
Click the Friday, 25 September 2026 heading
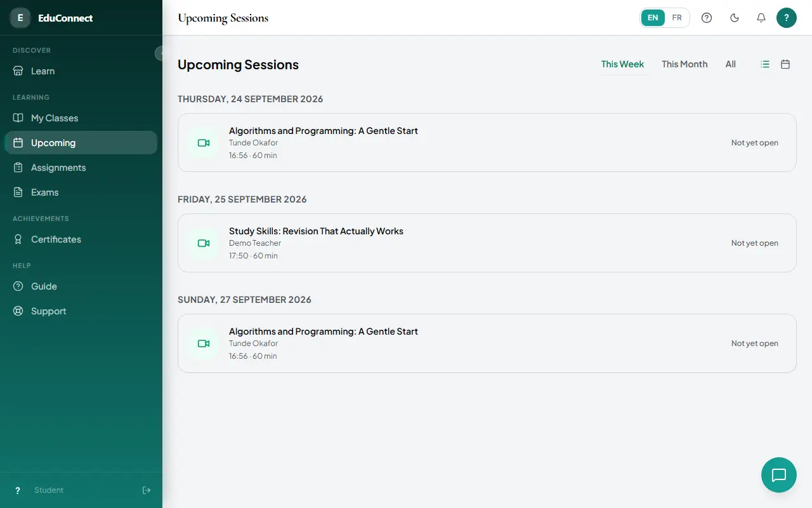coord(242,199)
